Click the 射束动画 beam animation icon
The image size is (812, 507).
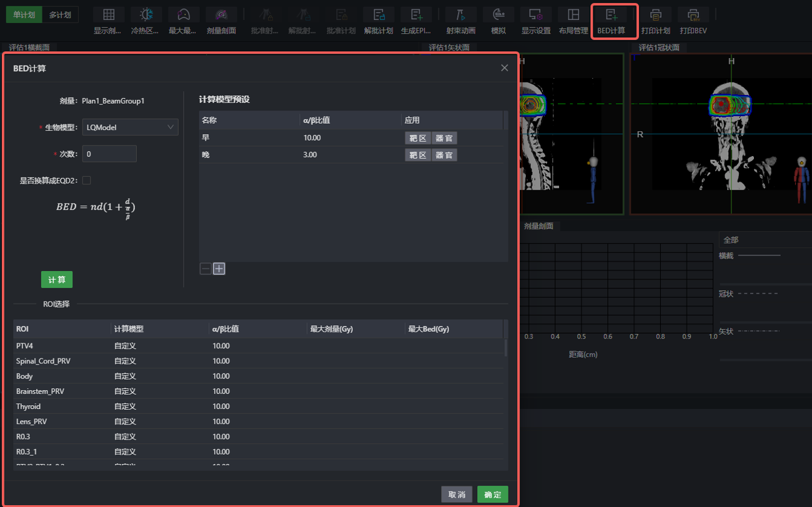(461, 15)
